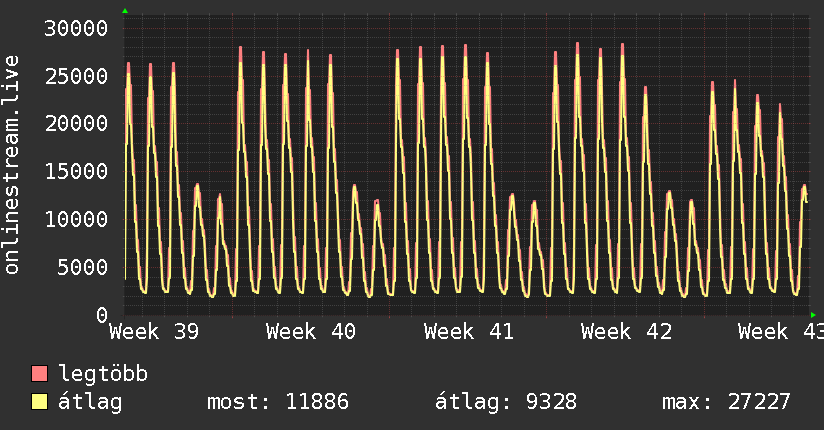The image size is (824, 430).
Task: Select the Week 43 axis label
Action: click(x=780, y=332)
